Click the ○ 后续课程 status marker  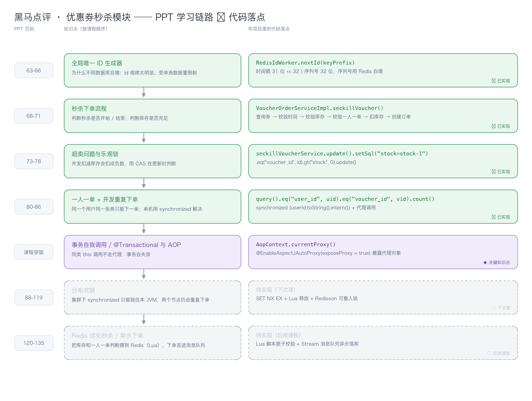point(498,353)
